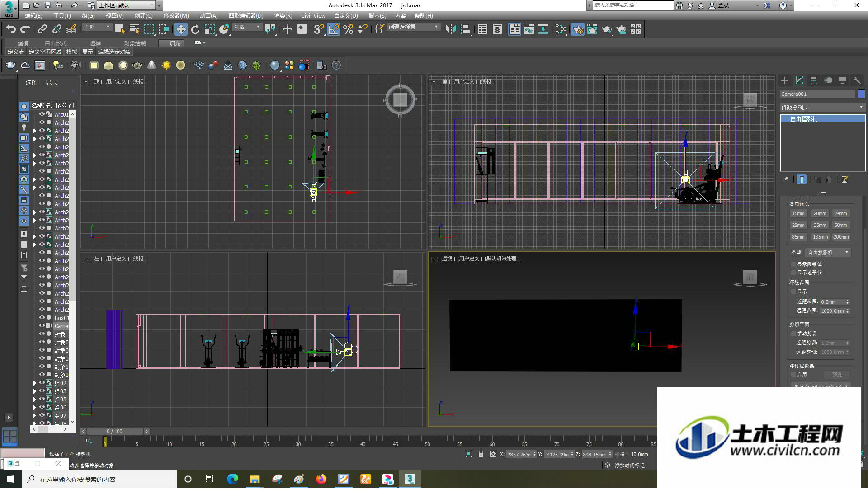
Task: Toggle the Angle Snap tool
Action: pos(334,29)
